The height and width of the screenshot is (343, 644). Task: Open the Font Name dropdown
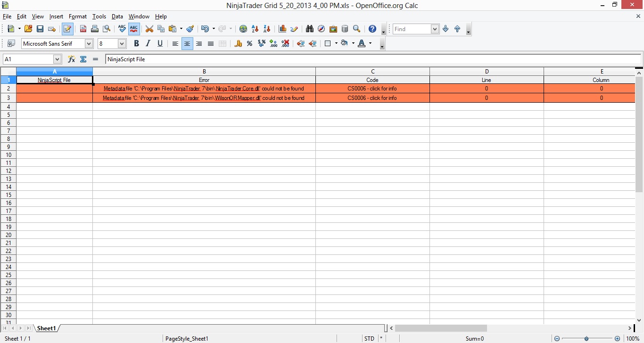click(89, 44)
